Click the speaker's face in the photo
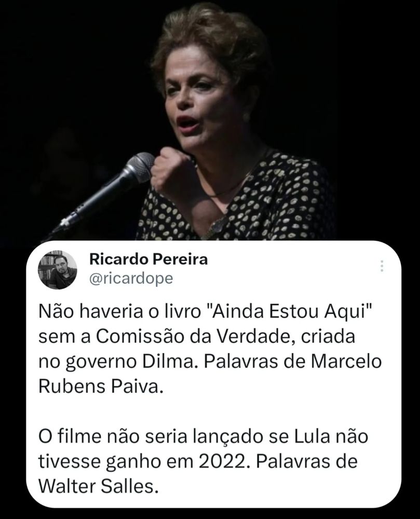This screenshot has height=519, width=420. (x=212, y=99)
